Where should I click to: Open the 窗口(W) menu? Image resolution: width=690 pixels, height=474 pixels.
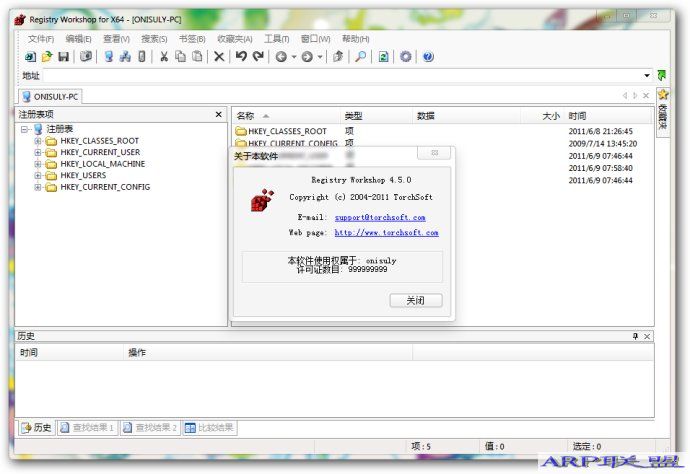pyautogui.click(x=316, y=39)
